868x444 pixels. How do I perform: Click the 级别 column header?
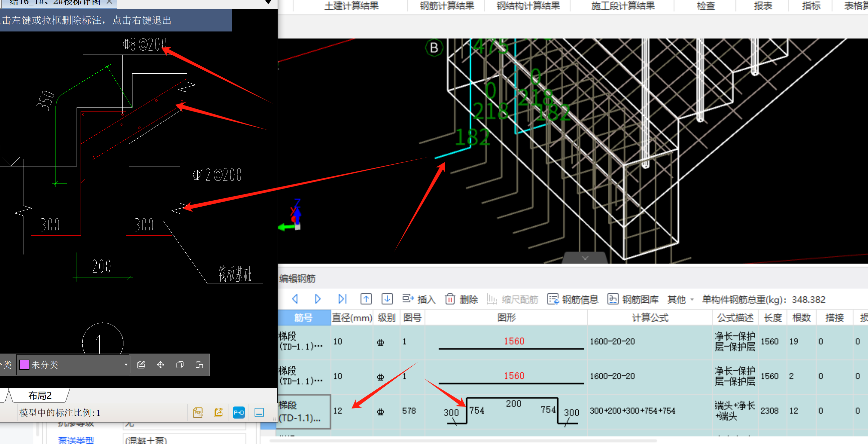point(386,317)
